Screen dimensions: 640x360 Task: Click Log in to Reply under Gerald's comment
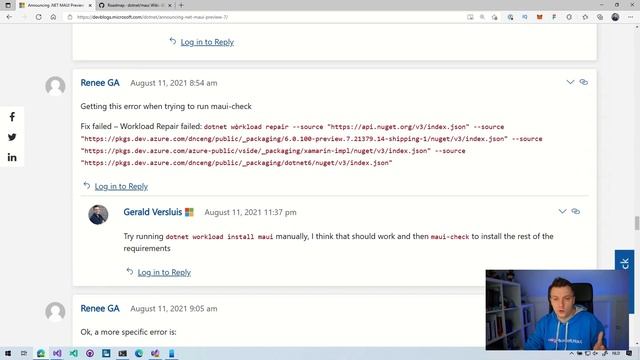click(164, 272)
